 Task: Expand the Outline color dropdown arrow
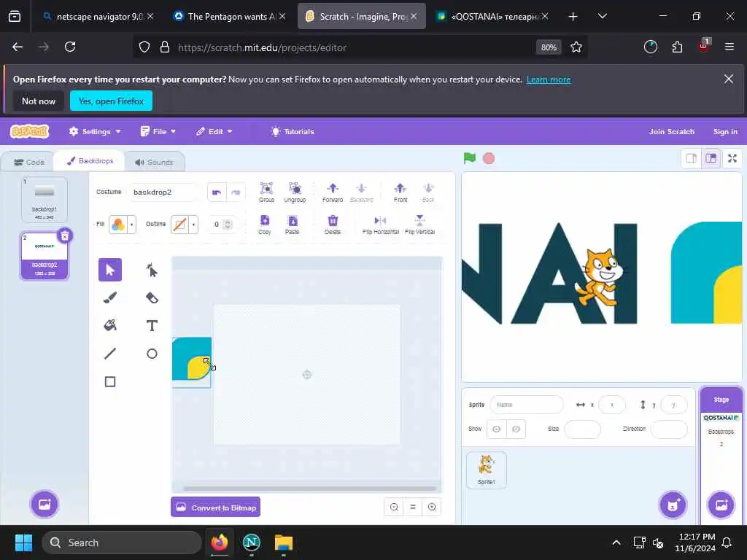193,225
